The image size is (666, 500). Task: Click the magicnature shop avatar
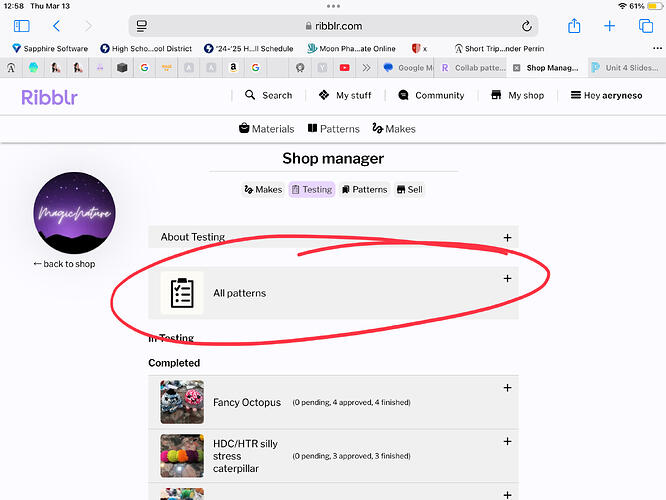click(x=74, y=213)
